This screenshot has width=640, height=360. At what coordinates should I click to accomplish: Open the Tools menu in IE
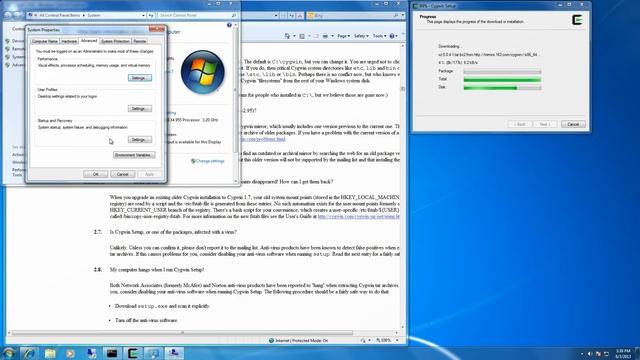click(379, 36)
